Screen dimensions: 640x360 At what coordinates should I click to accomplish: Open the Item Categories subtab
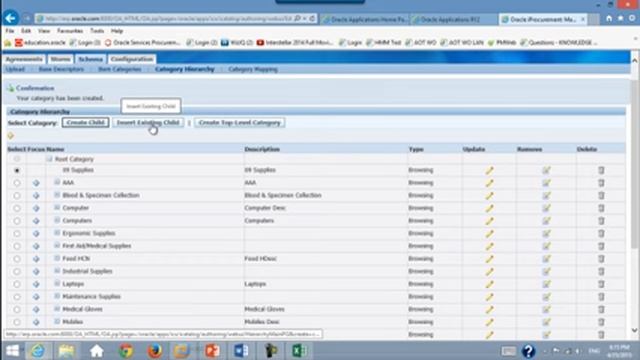pos(120,69)
